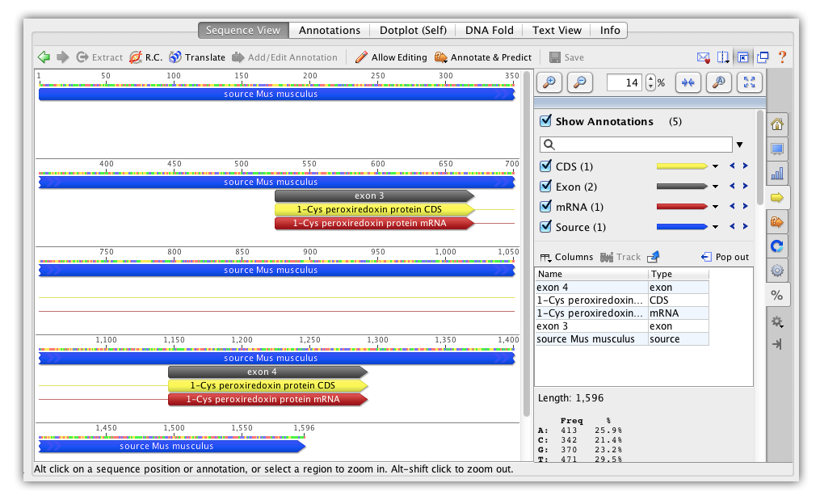Jump to next Exon annotation arrow
This screenshot has height=504, width=820.
(745, 186)
